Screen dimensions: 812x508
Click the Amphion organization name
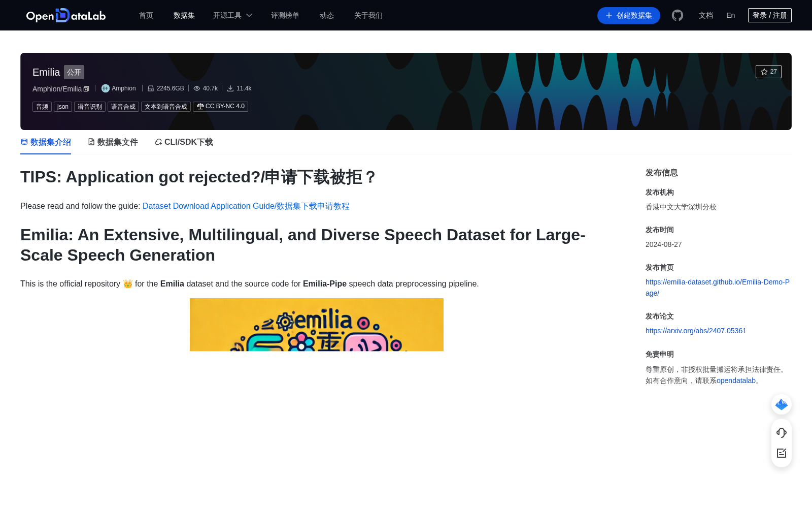click(124, 88)
